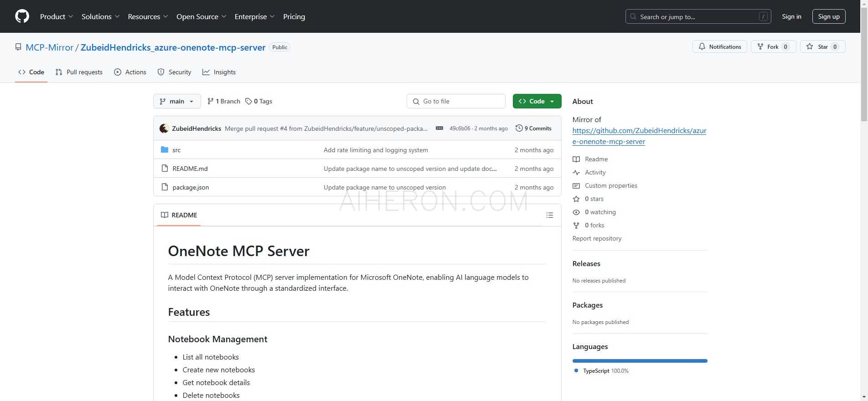Open the main branch selector dropdown
The image size is (868, 401).
coord(177,101)
